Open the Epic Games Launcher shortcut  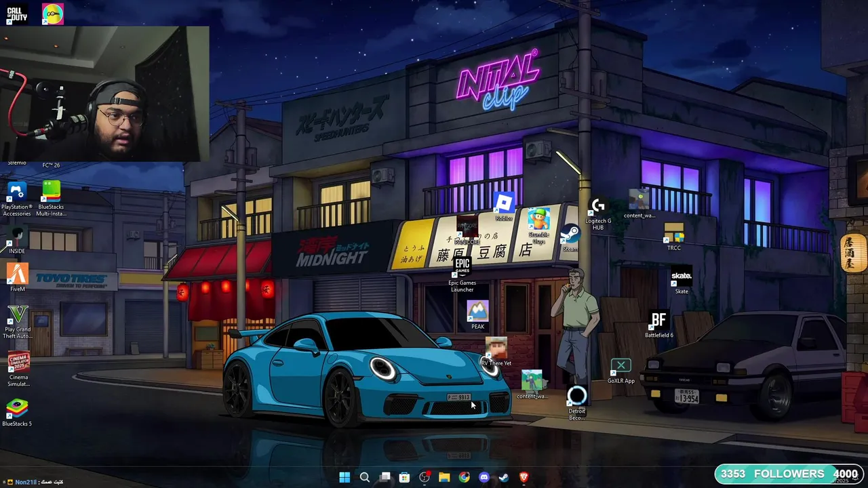pyautogui.click(x=462, y=274)
